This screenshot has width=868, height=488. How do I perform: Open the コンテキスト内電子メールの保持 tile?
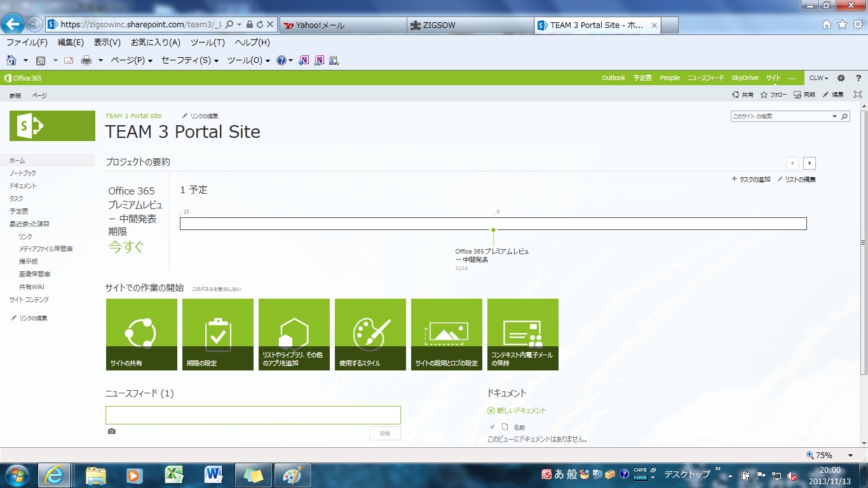point(523,334)
